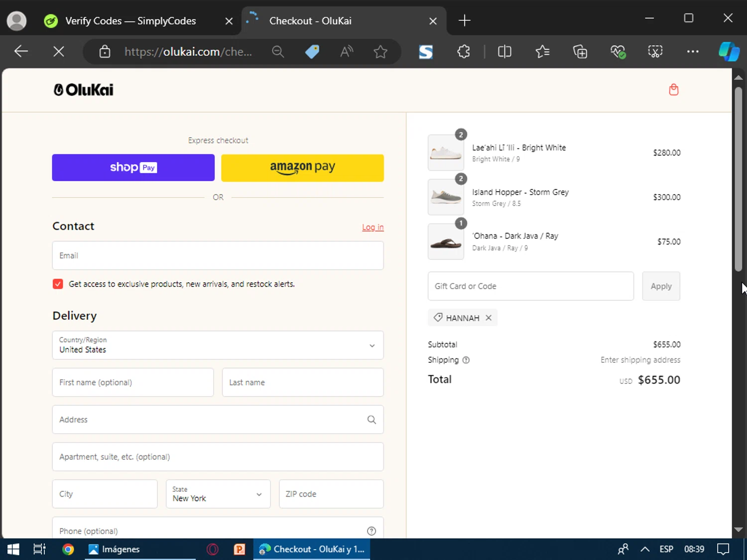
Task: Toggle split screen view icon
Action: click(x=504, y=51)
